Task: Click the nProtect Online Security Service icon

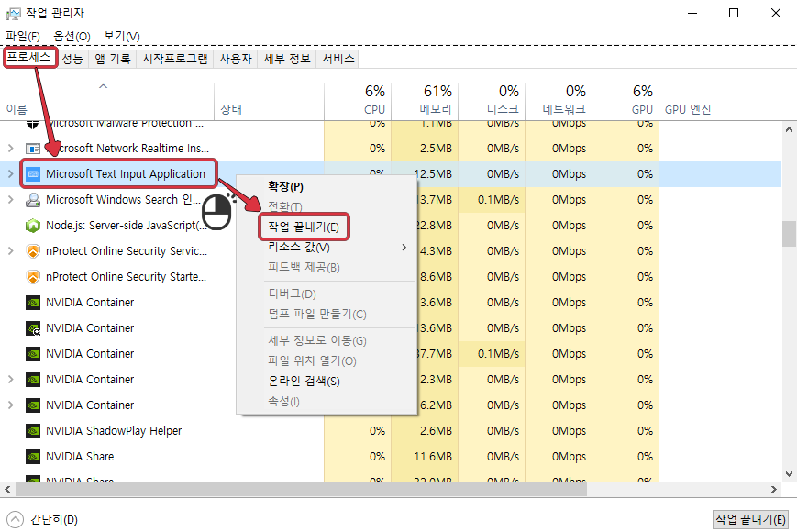Action: click(x=31, y=250)
